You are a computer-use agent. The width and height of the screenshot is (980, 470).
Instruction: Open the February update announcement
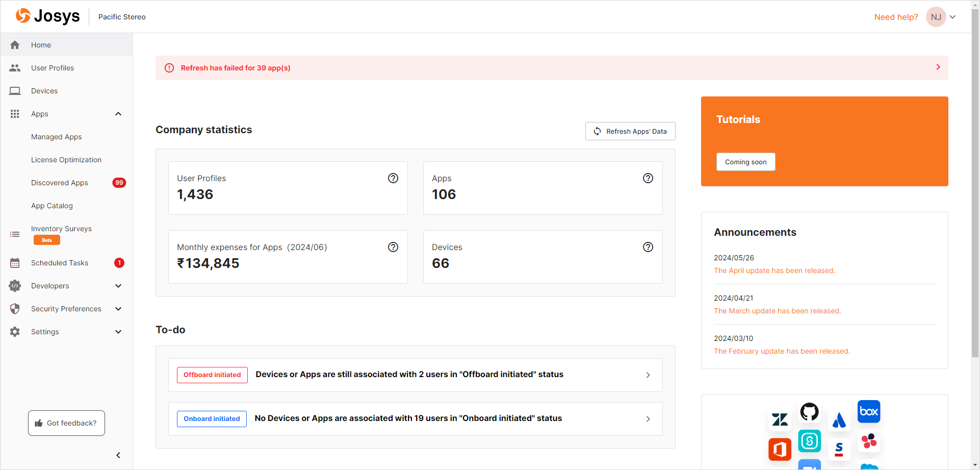[782, 351]
